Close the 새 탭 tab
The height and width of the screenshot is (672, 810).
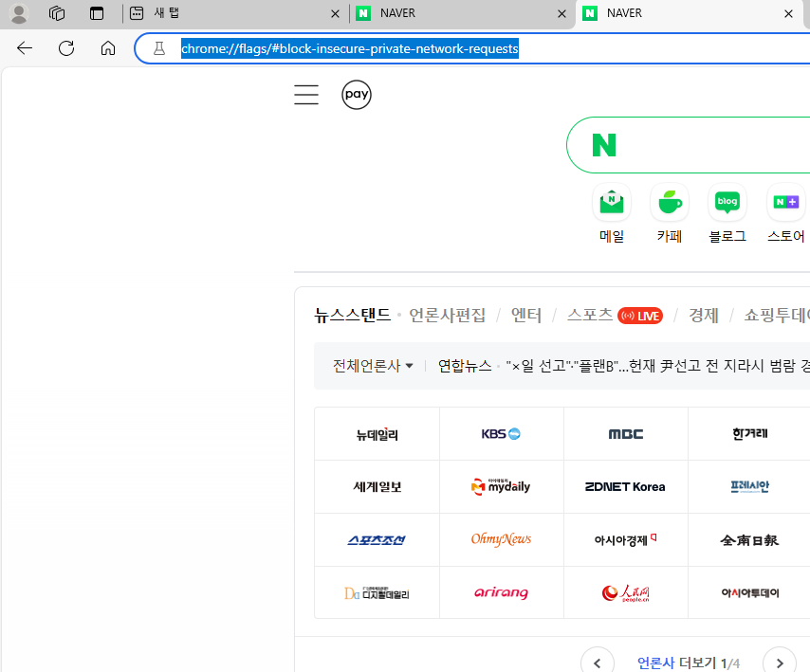pos(335,14)
